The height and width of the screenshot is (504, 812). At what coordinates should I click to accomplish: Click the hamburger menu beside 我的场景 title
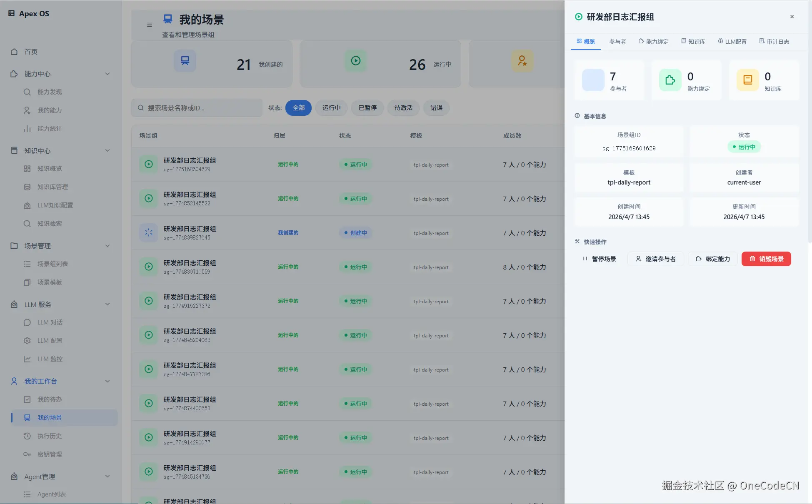pyautogui.click(x=150, y=25)
